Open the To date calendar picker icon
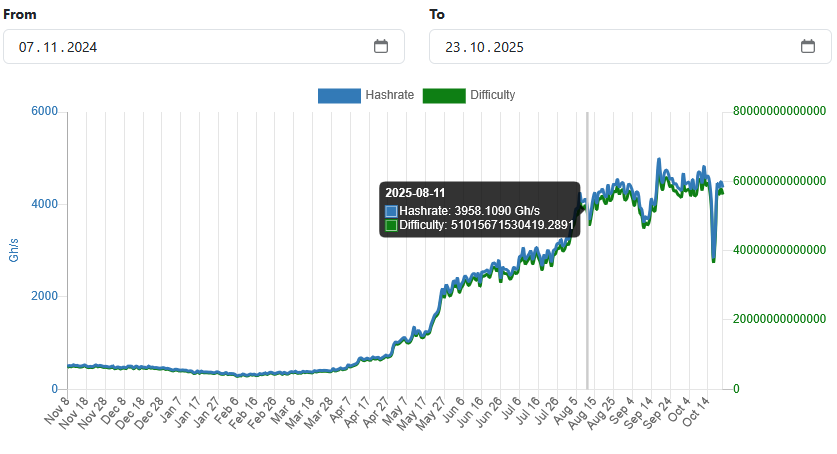This screenshot has height=454, width=837. pos(808,46)
